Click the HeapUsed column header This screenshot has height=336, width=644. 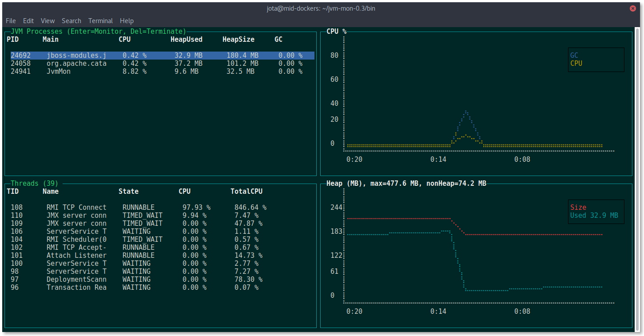tap(186, 40)
